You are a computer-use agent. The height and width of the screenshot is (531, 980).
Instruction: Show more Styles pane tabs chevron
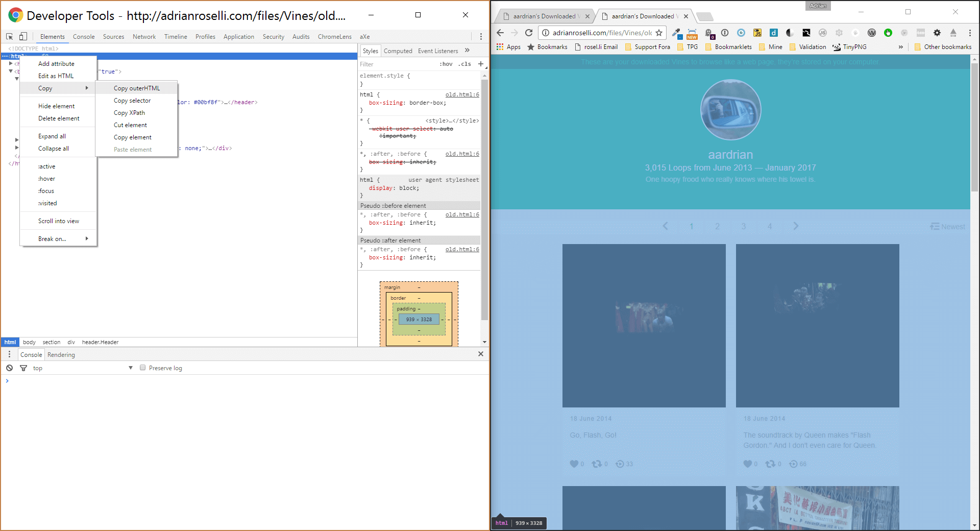pos(467,51)
